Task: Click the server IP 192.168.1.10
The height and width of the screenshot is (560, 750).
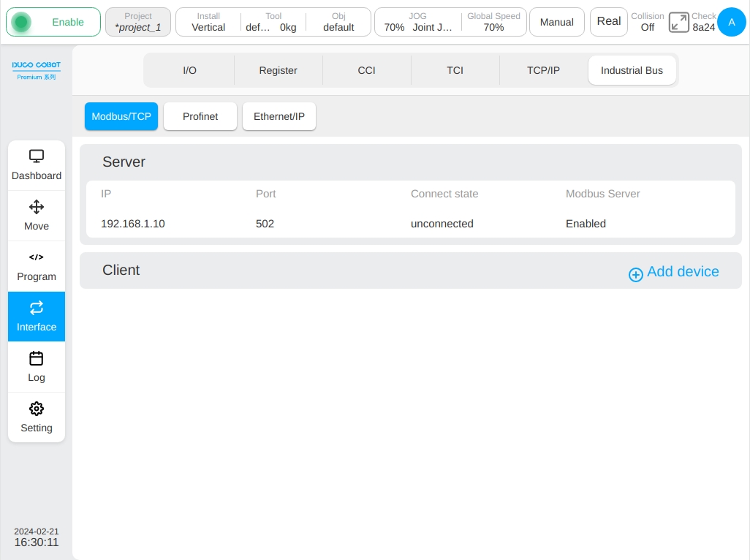Action: (133, 224)
